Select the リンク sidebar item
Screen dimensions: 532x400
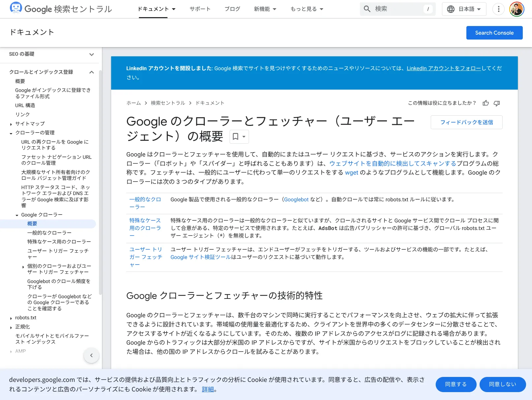pyautogui.click(x=22, y=114)
